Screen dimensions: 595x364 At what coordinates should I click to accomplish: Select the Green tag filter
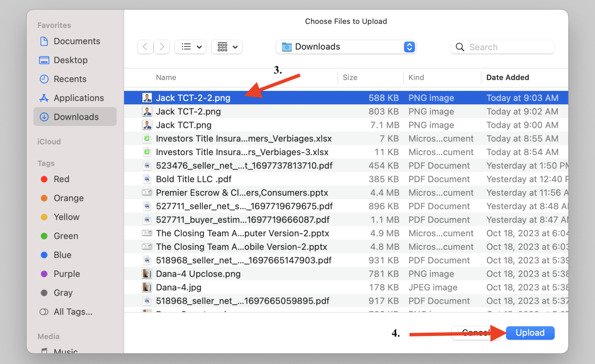click(x=66, y=236)
